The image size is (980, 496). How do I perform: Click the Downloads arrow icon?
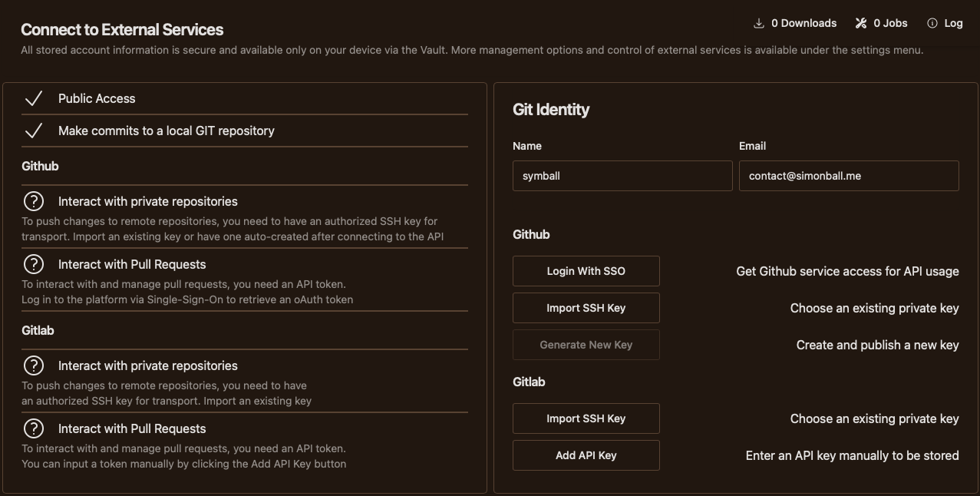759,23
